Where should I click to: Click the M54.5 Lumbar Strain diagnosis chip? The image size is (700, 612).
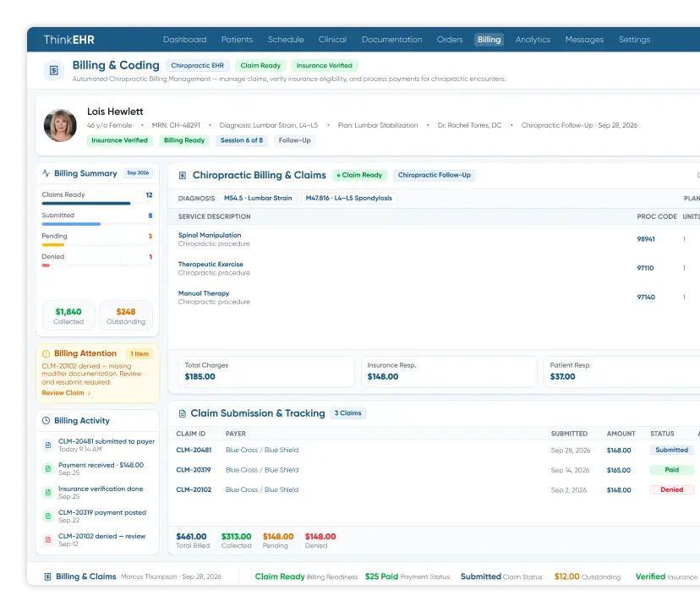[x=258, y=198]
